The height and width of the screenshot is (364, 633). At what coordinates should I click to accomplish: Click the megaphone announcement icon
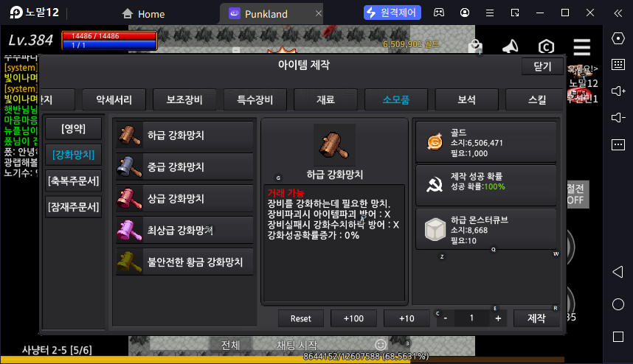pos(511,46)
